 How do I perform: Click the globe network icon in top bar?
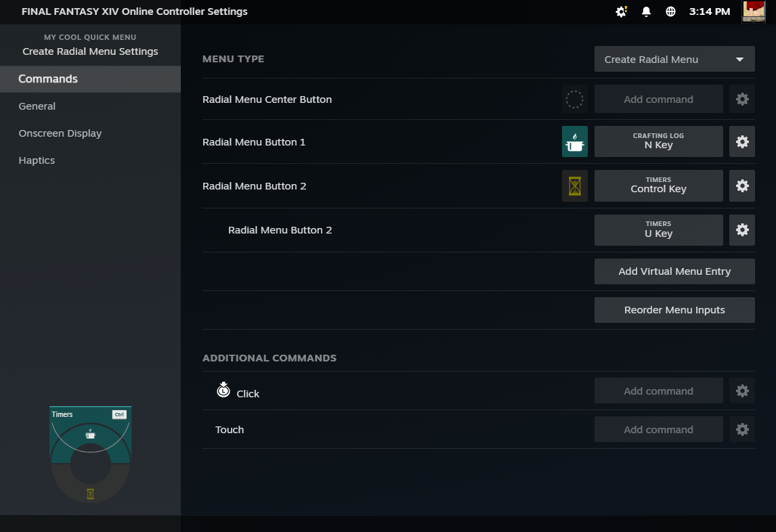click(670, 12)
